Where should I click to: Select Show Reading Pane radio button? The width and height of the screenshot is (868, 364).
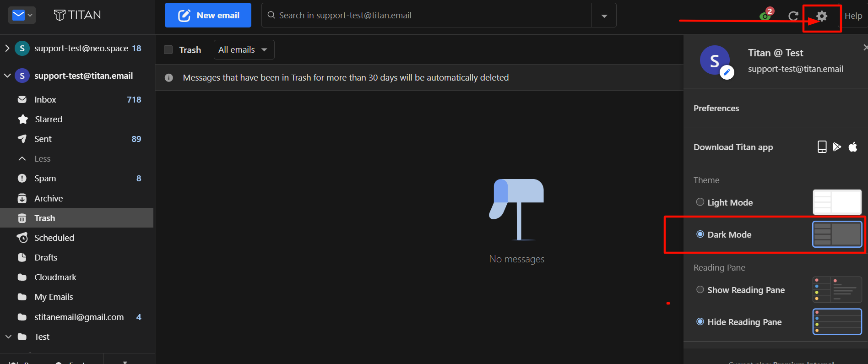[x=700, y=289]
